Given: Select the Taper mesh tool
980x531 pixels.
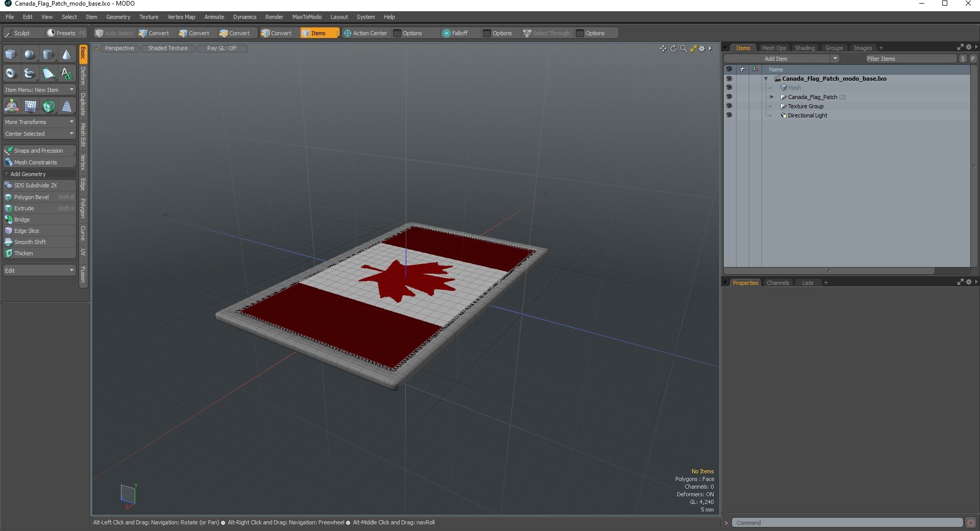Looking at the screenshot, I should click(67, 106).
